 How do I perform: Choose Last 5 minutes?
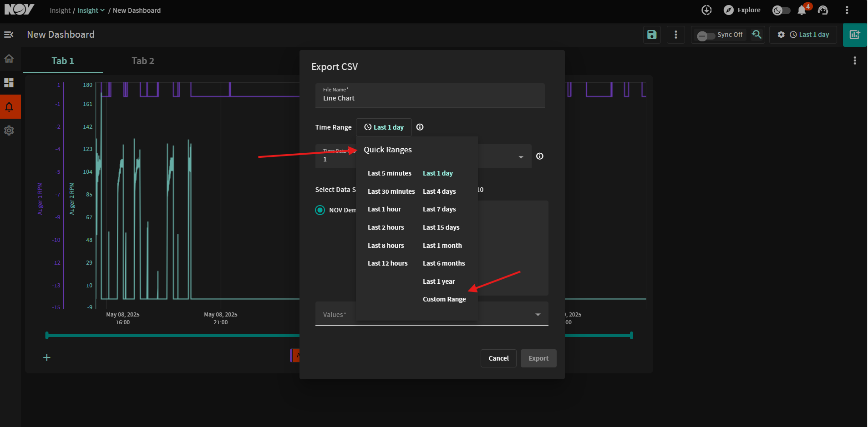390,173
